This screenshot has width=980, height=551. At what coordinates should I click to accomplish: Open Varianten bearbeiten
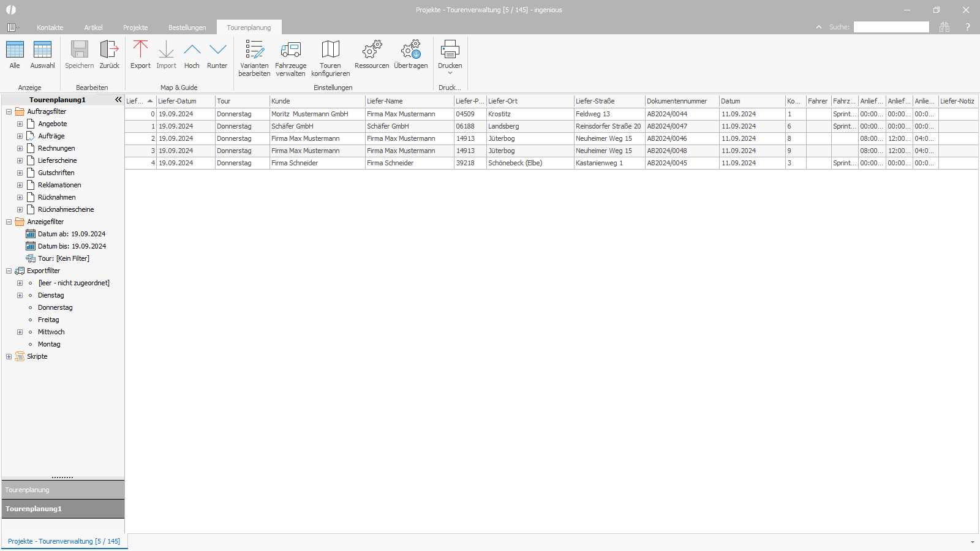click(x=254, y=58)
